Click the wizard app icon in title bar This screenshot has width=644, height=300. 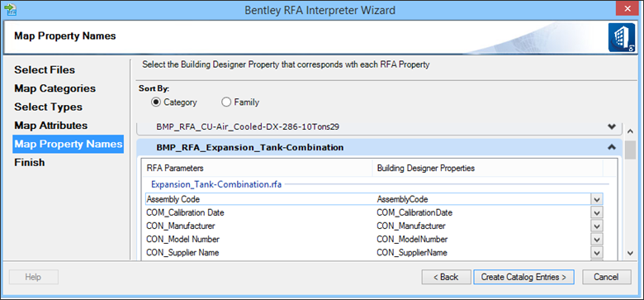click(x=11, y=9)
